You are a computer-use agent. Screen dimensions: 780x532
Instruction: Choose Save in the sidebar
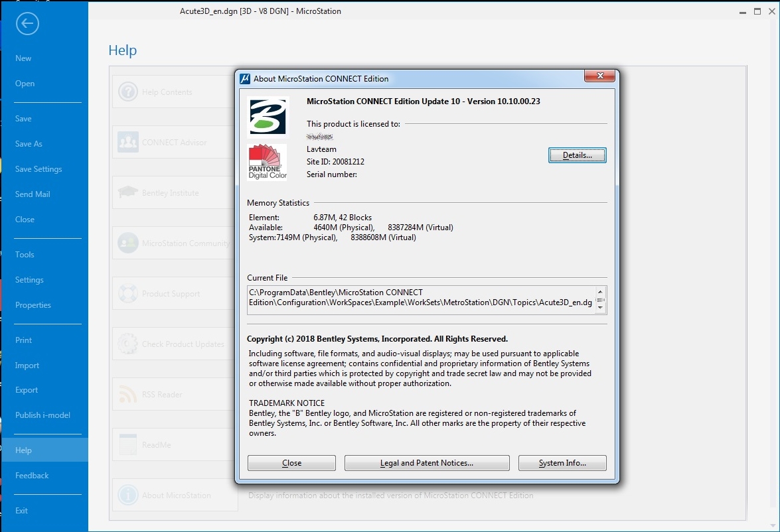click(23, 118)
